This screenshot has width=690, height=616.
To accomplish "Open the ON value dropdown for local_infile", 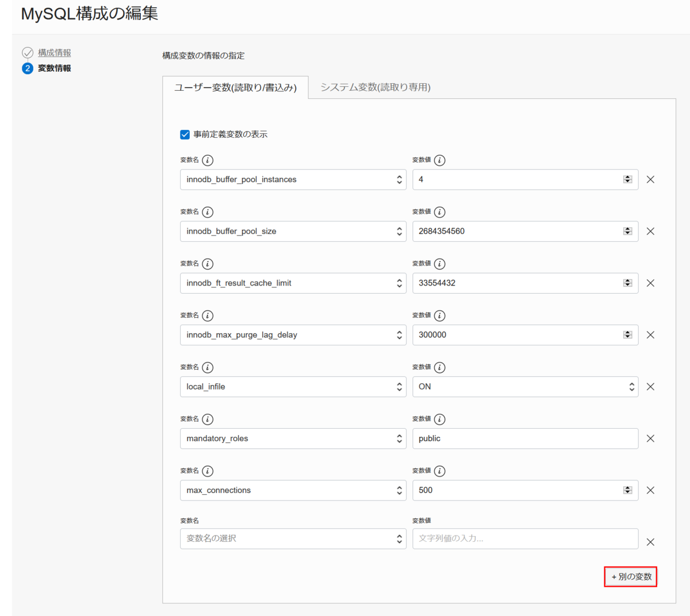I will (x=525, y=387).
